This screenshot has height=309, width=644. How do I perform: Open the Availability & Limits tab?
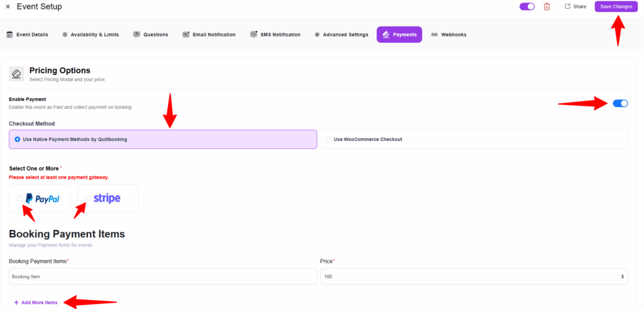[96, 35]
